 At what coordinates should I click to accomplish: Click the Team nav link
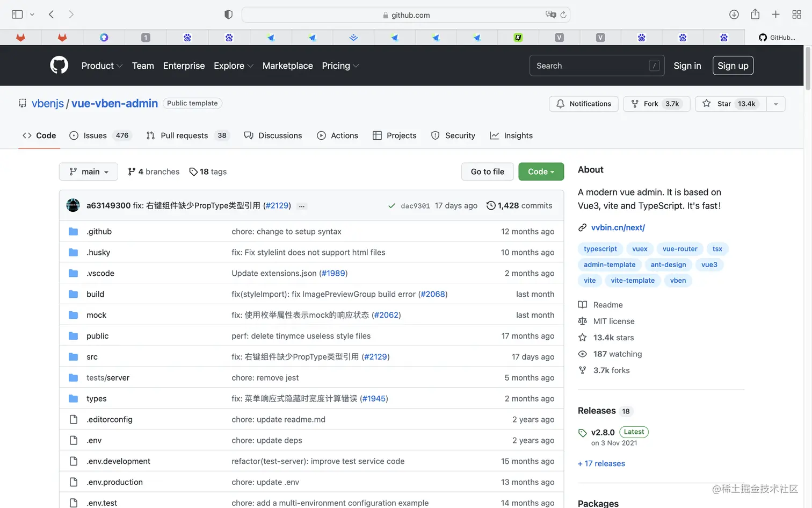[143, 66]
